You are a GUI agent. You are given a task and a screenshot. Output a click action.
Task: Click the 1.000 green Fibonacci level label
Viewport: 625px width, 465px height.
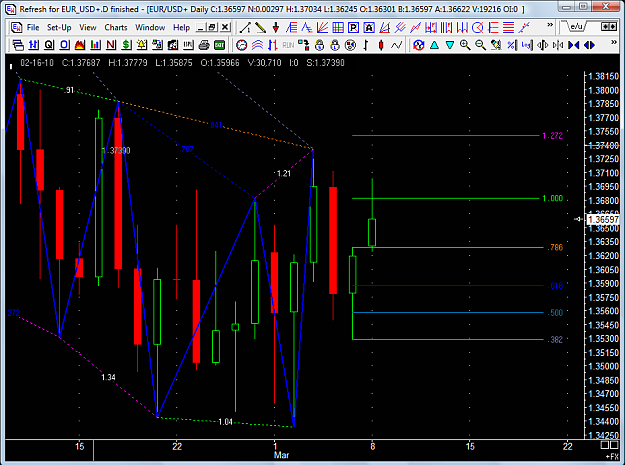(x=553, y=198)
